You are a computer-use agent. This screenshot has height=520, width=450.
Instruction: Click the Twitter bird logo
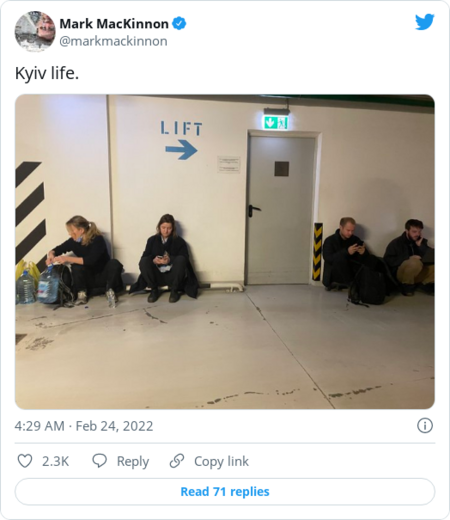425,22
